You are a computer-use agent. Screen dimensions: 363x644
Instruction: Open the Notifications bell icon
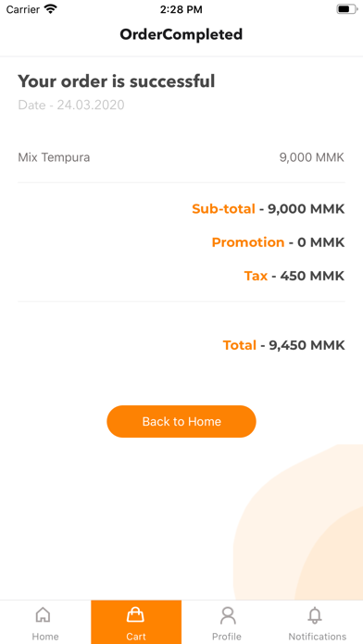point(315,615)
